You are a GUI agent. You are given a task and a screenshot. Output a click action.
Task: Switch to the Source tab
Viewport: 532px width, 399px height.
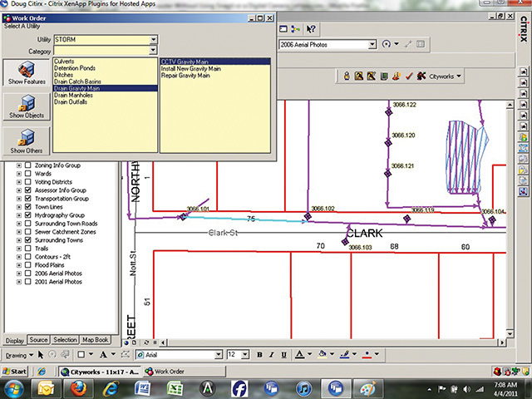[x=38, y=340]
